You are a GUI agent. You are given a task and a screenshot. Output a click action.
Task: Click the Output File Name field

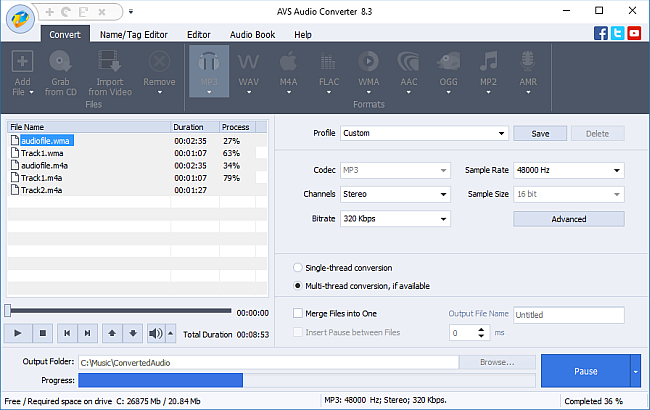(x=569, y=315)
